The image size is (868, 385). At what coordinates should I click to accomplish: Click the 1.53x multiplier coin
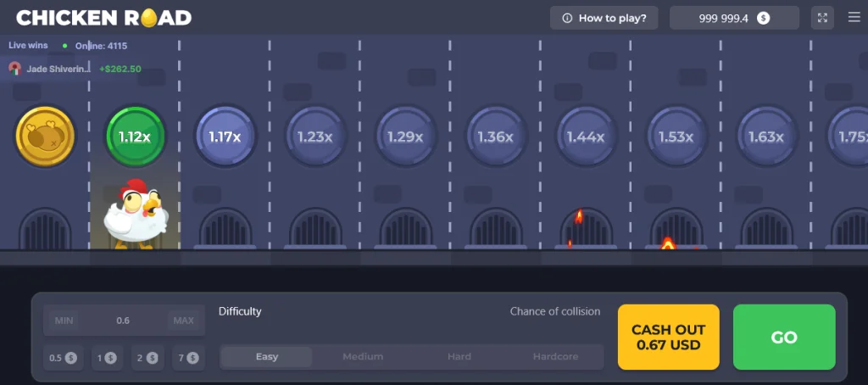coord(676,137)
